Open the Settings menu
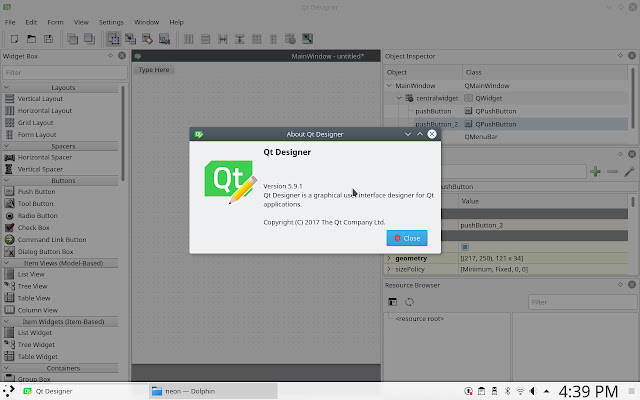 (111, 22)
